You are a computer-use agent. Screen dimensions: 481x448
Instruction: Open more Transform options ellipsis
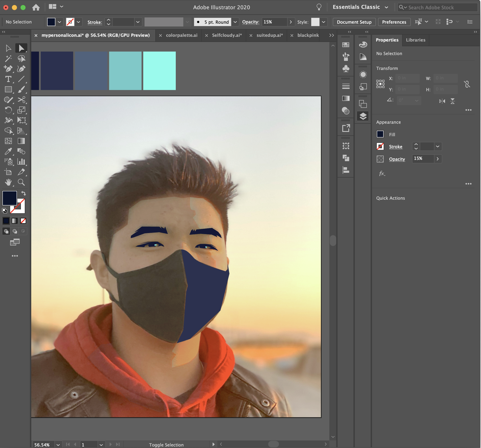click(x=468, y=110)
